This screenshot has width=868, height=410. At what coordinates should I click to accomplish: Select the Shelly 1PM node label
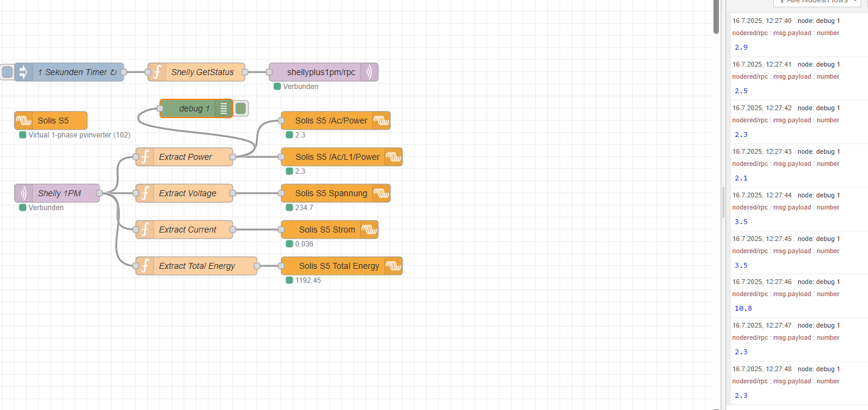[59, 193]
